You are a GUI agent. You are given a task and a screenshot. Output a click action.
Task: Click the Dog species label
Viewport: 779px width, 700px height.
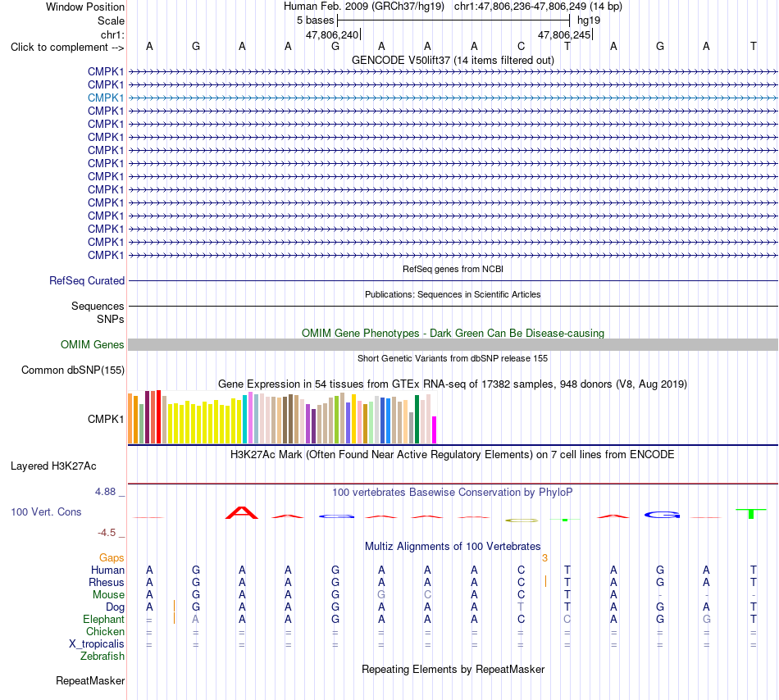115,607
